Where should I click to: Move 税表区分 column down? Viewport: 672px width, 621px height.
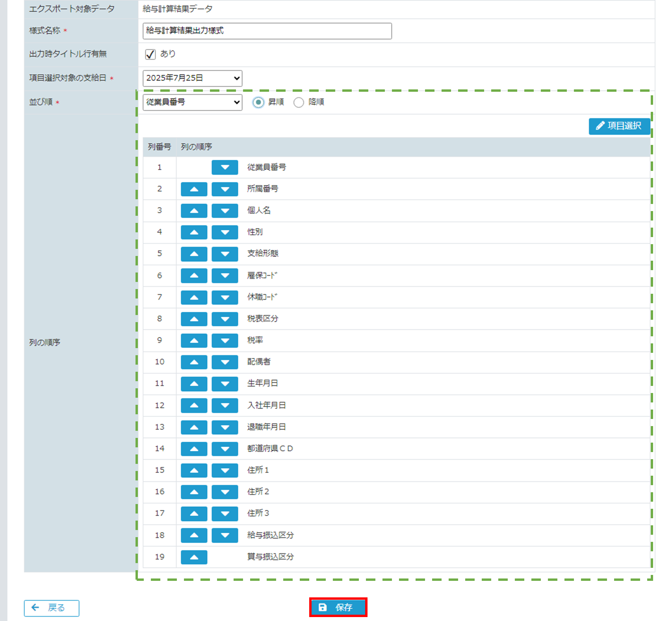[x=225, y=319]
